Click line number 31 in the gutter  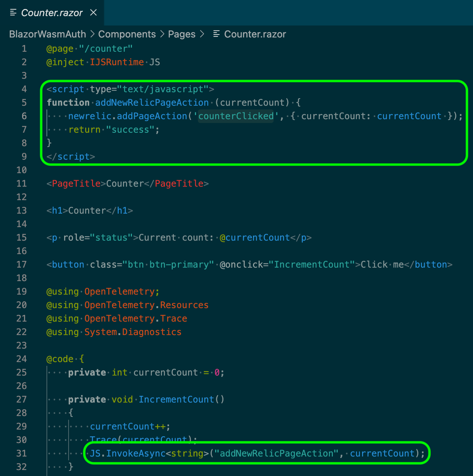pyautogui.click(x=22, y=454)
